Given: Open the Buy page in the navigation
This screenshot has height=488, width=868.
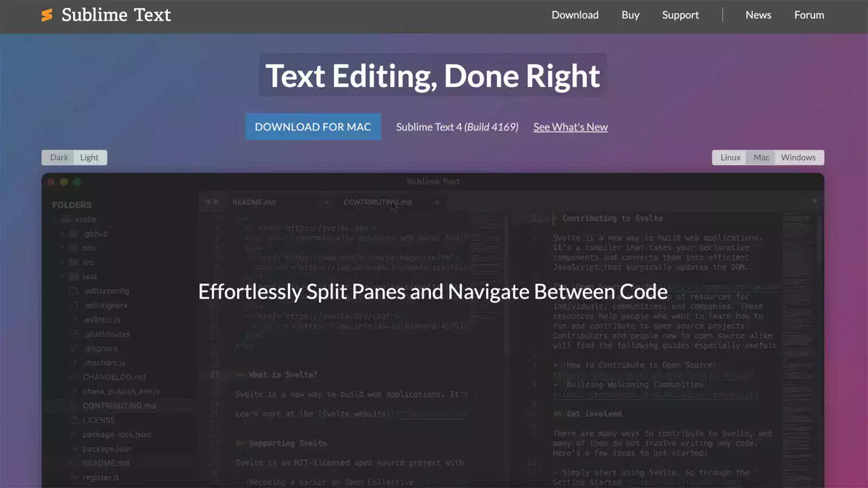Looking at the screenshot, I should pos(630,15).
